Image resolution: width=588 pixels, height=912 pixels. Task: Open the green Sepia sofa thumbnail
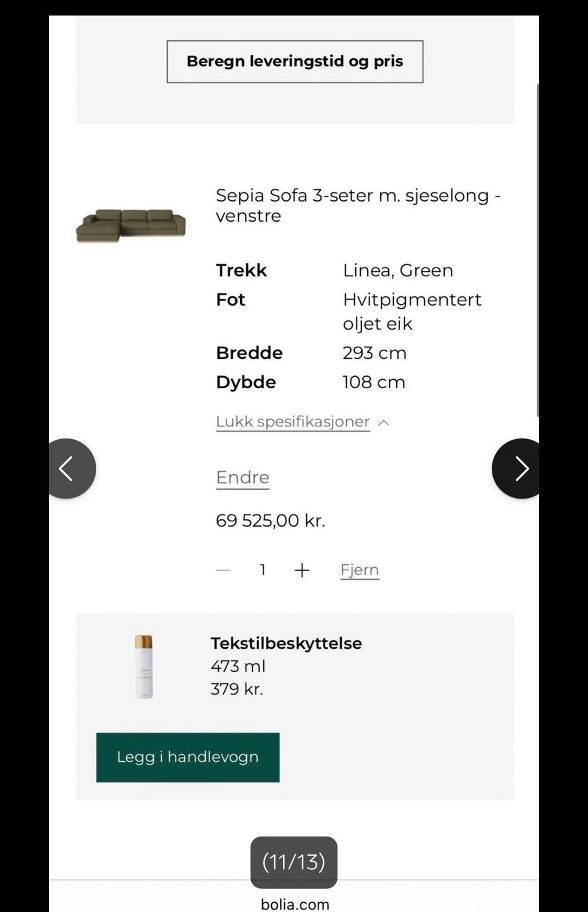[131, 225]
